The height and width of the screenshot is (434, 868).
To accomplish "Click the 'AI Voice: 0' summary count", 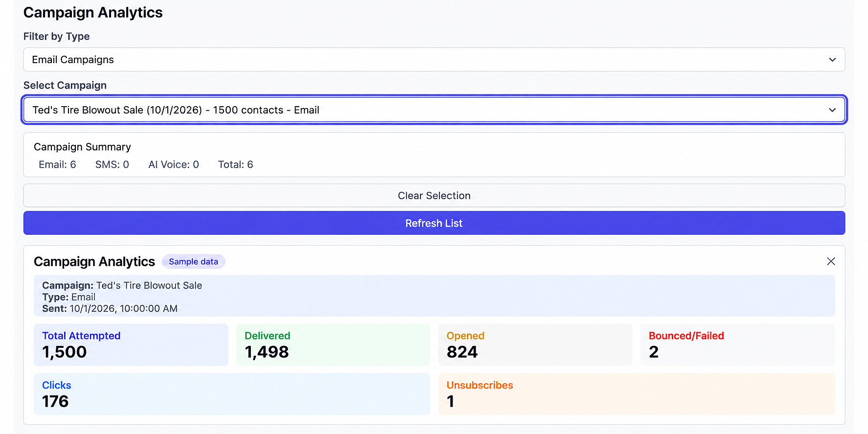I will 174,165.
